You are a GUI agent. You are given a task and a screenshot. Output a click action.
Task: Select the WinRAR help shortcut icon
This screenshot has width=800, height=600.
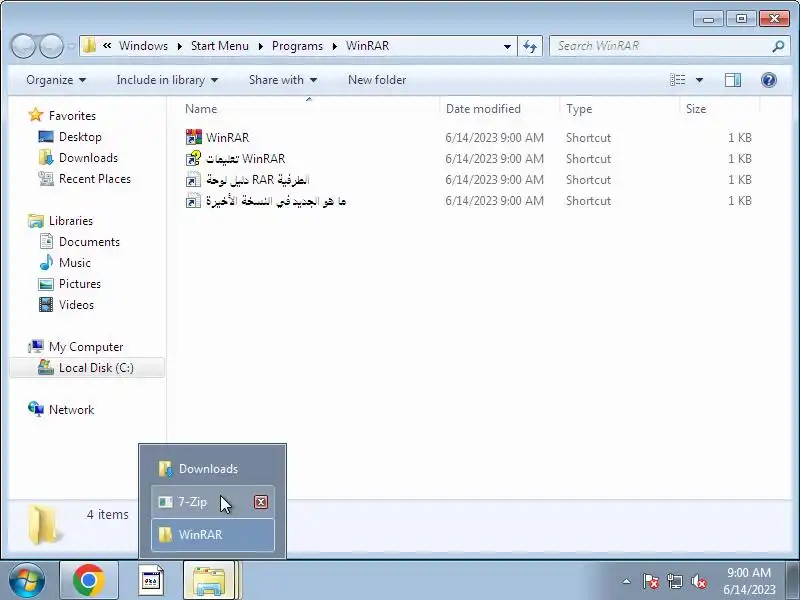point(193,159)
